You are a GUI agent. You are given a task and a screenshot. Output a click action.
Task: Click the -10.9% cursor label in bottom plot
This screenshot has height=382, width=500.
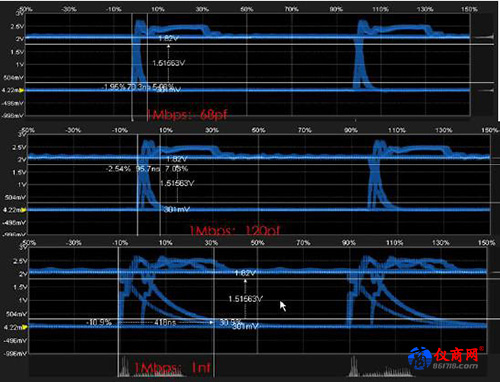click(x=99, y=322)
